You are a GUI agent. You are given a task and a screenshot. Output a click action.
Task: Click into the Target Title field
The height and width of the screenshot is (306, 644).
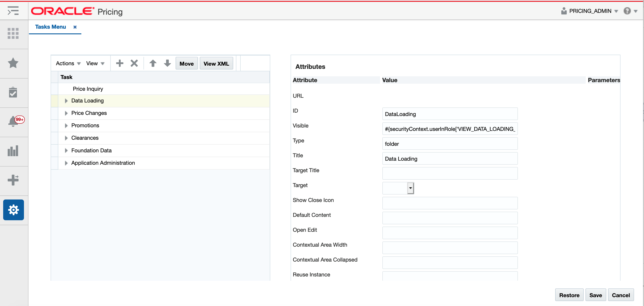[449, 173]
